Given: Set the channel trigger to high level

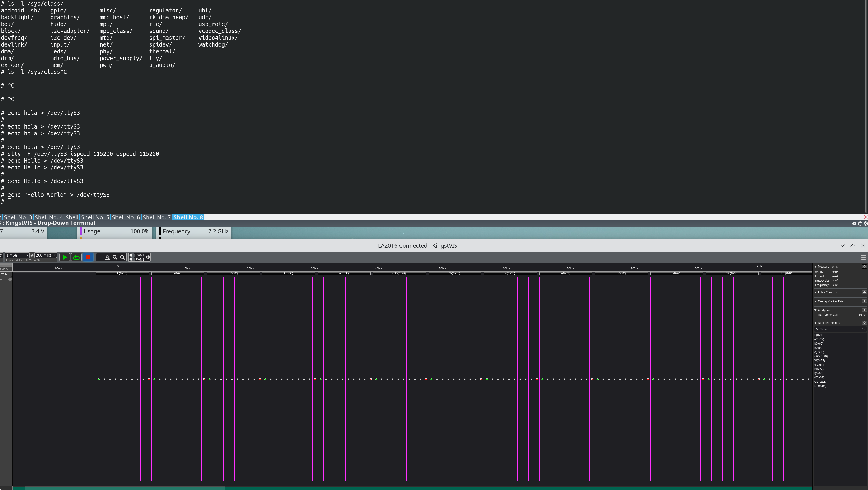Looking at the screenshot, I should click(2, 274).
